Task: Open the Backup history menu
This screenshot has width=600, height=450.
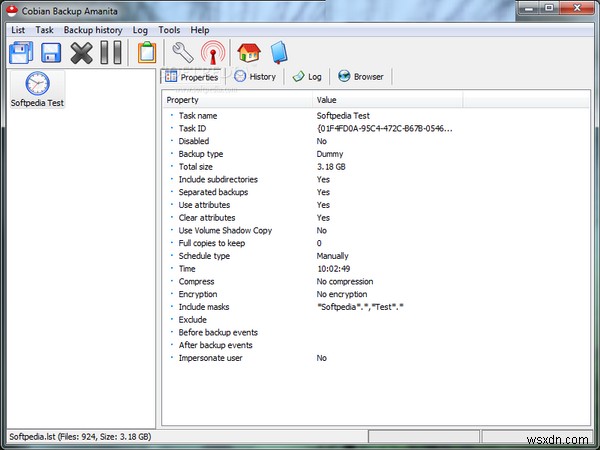Action: tap(93, 30)
